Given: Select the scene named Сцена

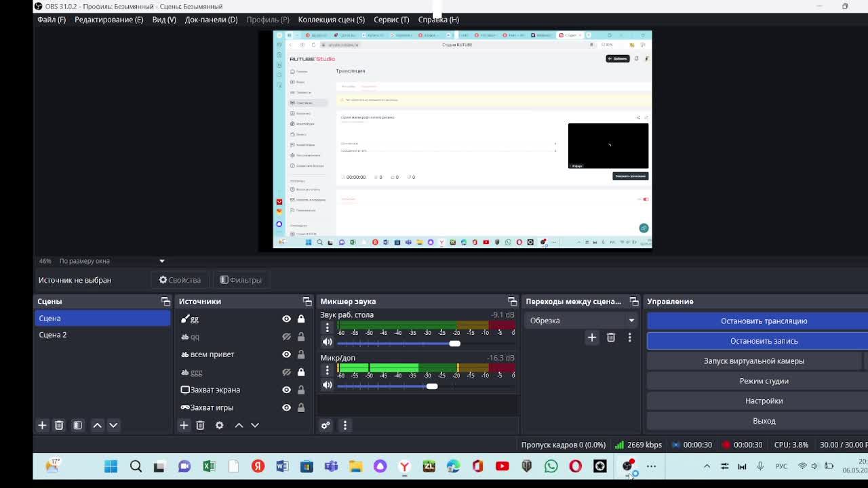Looking at the screenshot, I should [x=102, y=319].
